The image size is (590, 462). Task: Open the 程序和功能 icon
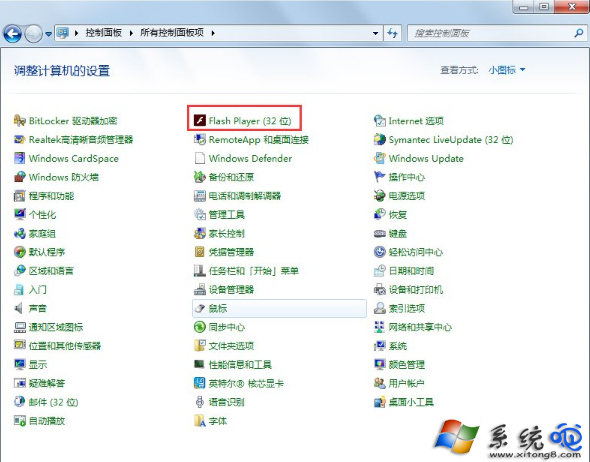20,196
